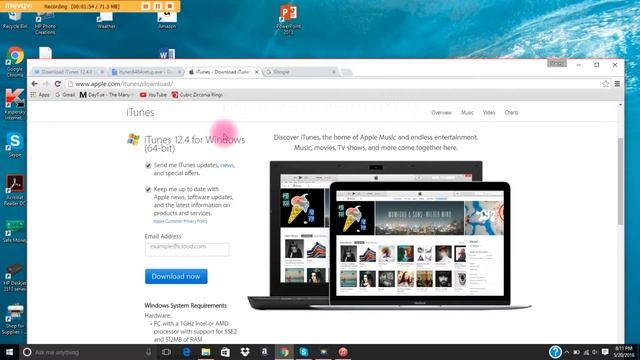Open Skype from the taskbar
640x360 pixels.
point(304,352)
